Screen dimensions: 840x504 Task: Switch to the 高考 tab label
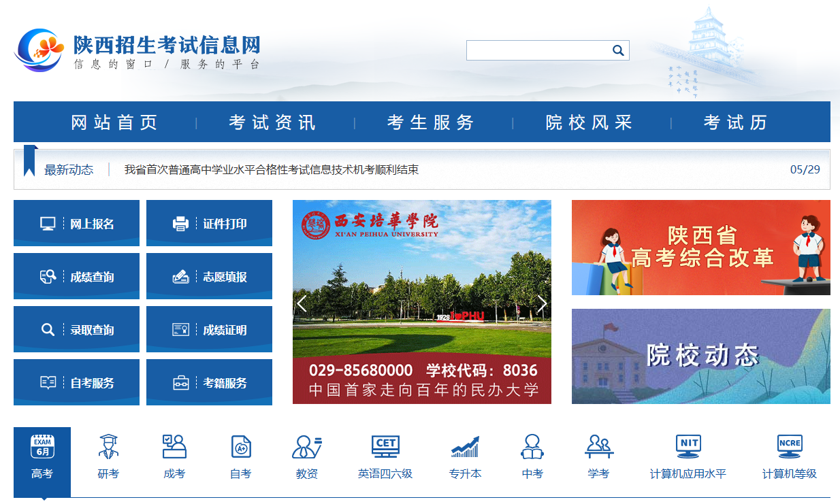pos(42,474)
